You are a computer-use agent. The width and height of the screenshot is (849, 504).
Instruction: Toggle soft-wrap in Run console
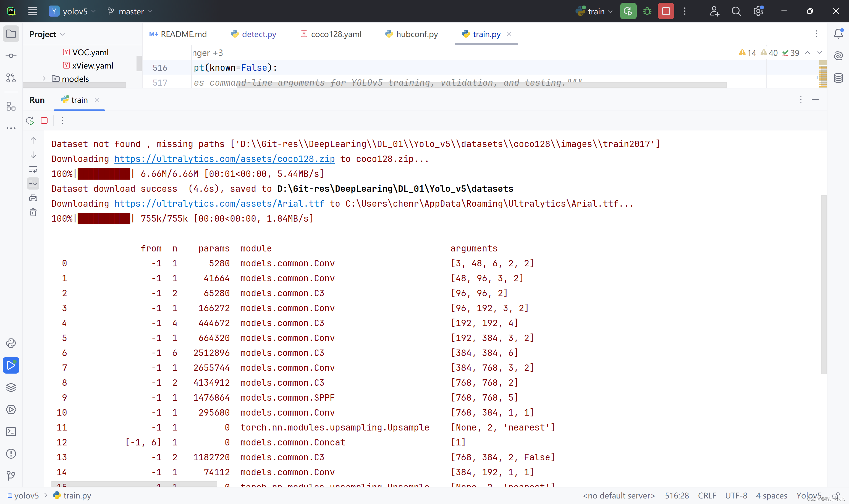click(x=33, y=169)
